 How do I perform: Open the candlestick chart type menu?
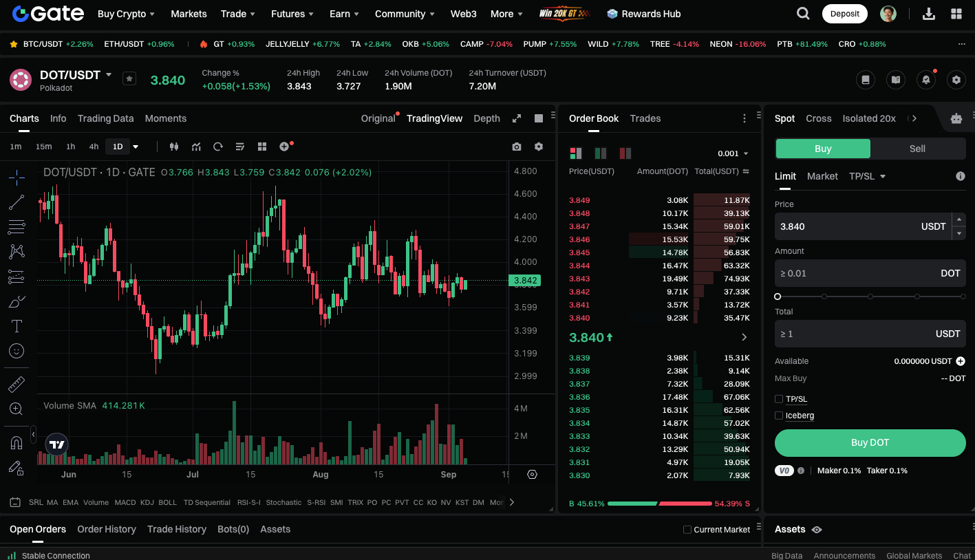pos(173,147)
